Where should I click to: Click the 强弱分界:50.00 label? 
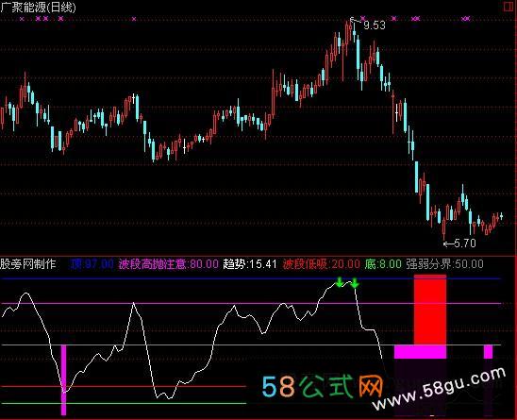pos(444,264)
